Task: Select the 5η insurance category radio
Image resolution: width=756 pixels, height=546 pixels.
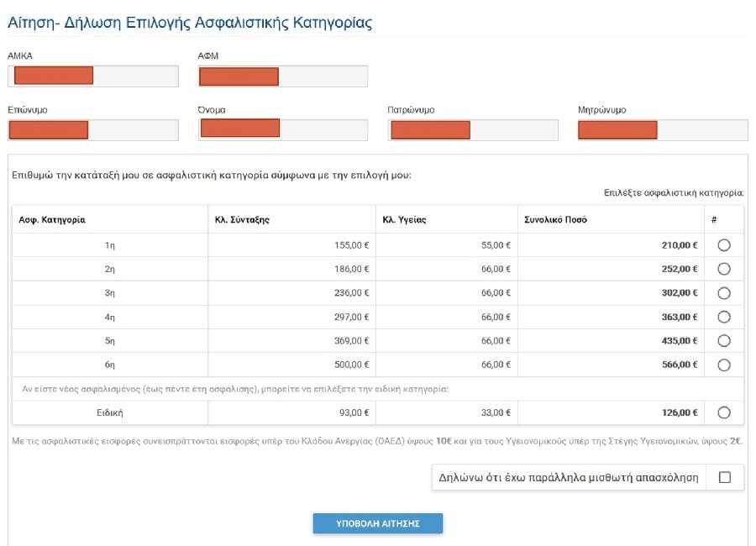Action: [x=724, y=341]
